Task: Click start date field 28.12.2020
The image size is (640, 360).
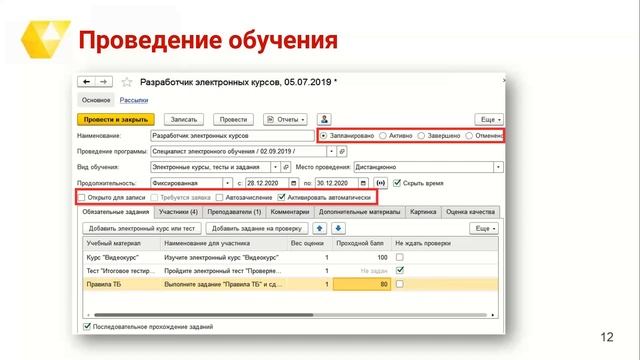Action: [267, 183]
